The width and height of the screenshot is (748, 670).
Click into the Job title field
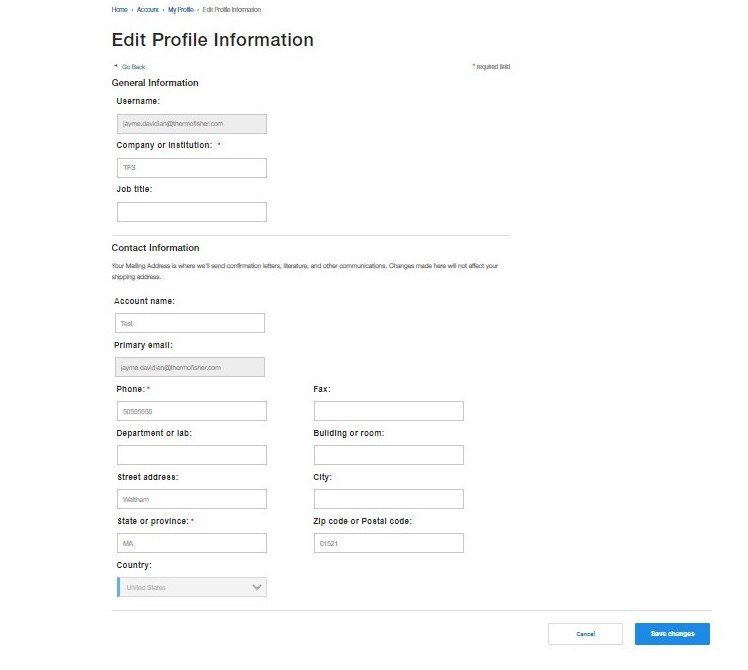[x=192, y=212]
